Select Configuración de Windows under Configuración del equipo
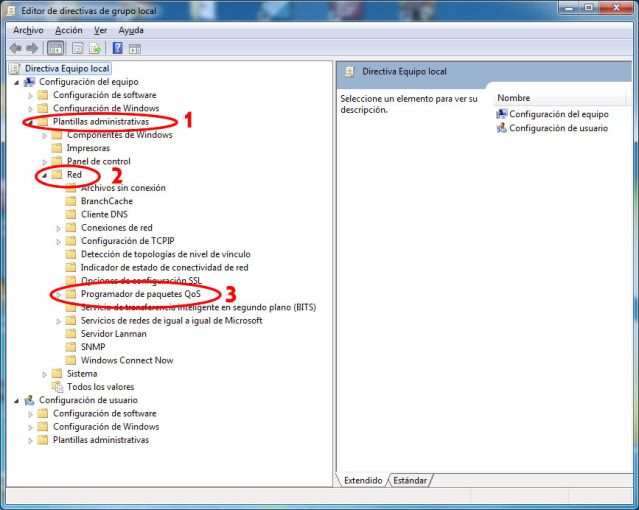 (x=106, y=108)
